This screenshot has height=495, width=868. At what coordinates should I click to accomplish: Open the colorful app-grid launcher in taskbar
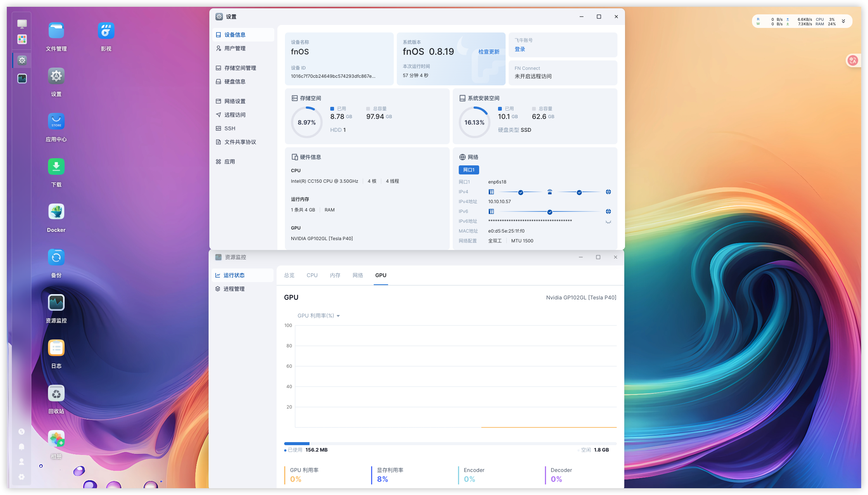pyautogui.click(x=22, y=39)
